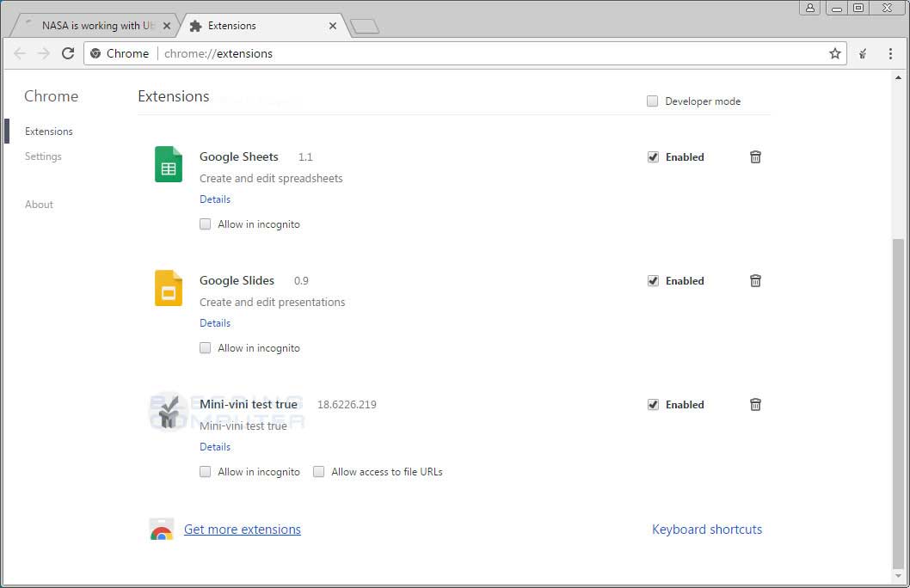Viewport: 910px width, 588px height.
Task: Open the Mini-vini extension toolbar icon
Action: [863, 54]
